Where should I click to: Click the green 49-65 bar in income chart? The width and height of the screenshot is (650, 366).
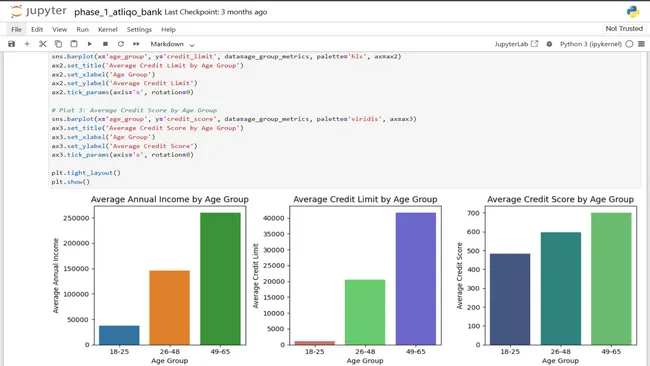point(220,279)
